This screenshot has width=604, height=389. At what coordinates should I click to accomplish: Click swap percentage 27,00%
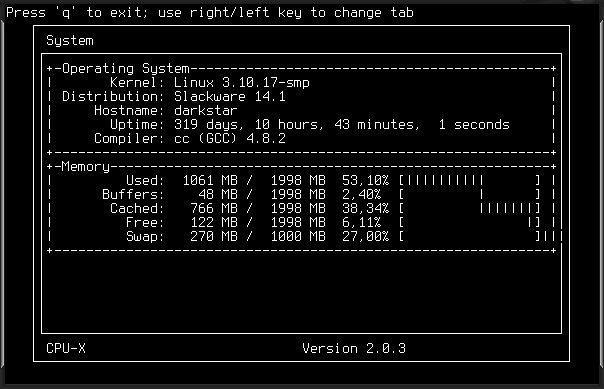coord(365,236)
